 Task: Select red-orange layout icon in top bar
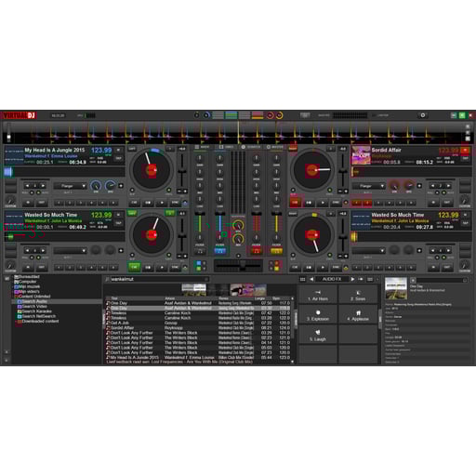pos(258,115)
